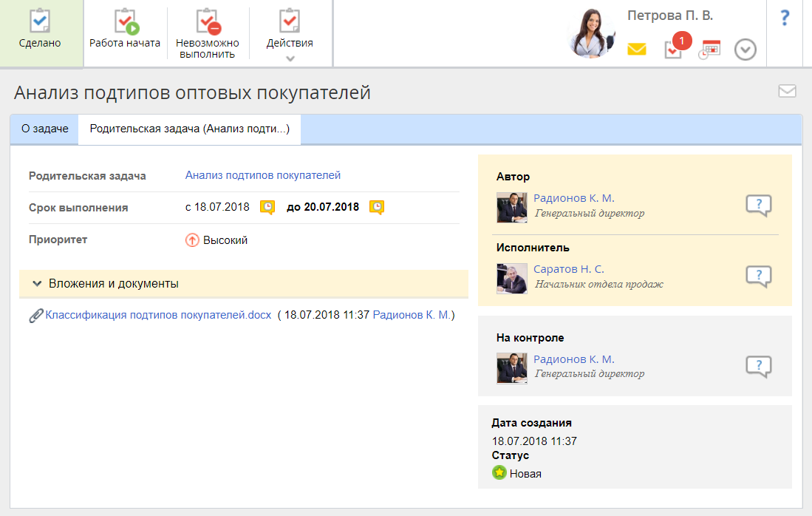Expand the user menu circle chevron
Image resolution: width=812 pixels, height=516 pixels.
(746, 50)
